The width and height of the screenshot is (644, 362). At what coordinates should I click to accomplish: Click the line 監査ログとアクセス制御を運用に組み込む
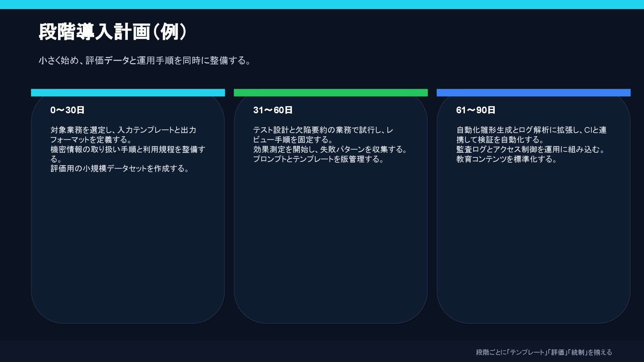tap(530, 149)
